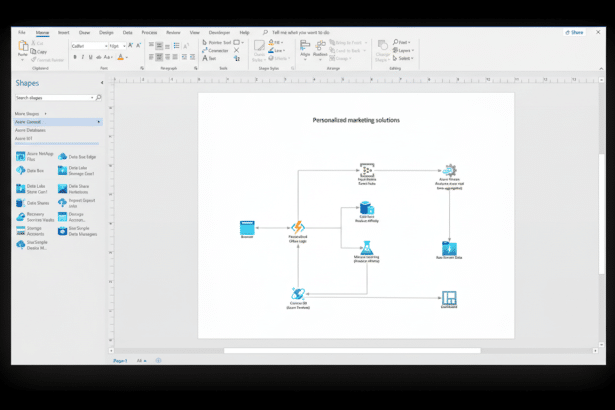Toggle align middle vertical alignment
The width and height of the screenshot is (615, 410).
[159, 46]
